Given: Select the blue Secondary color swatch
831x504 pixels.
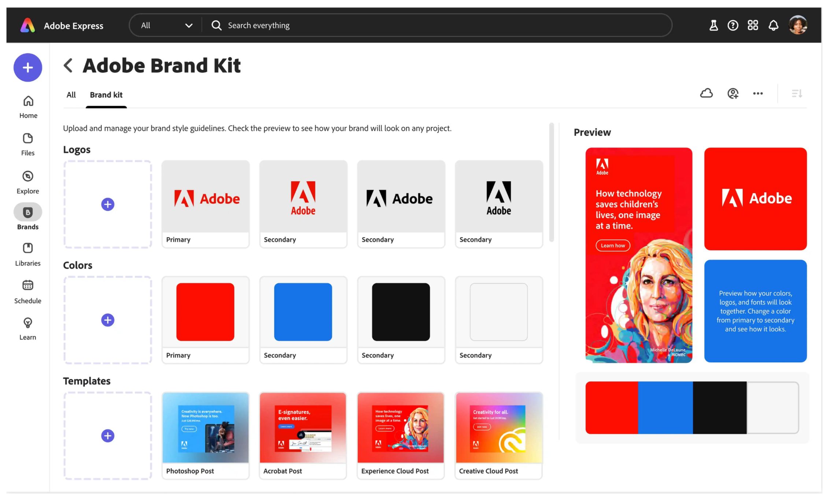Looking at the screenshot, I should pos(303,312).
